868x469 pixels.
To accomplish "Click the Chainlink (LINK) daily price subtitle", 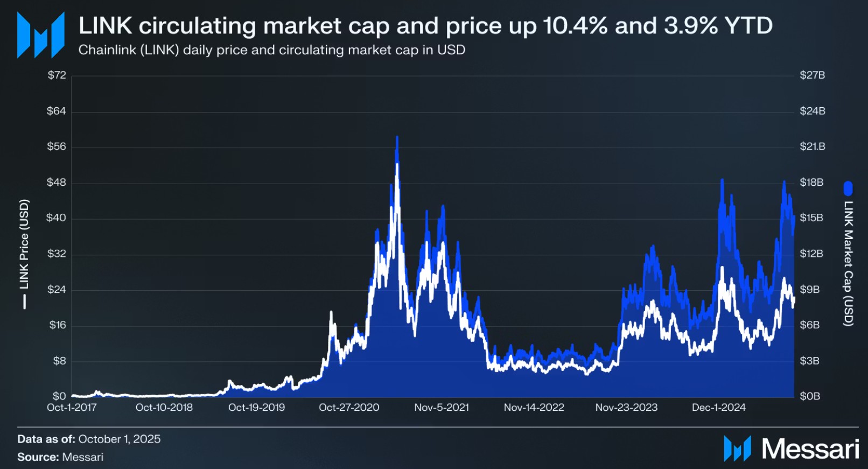I will pyautogui.click(x=272, y=50).
